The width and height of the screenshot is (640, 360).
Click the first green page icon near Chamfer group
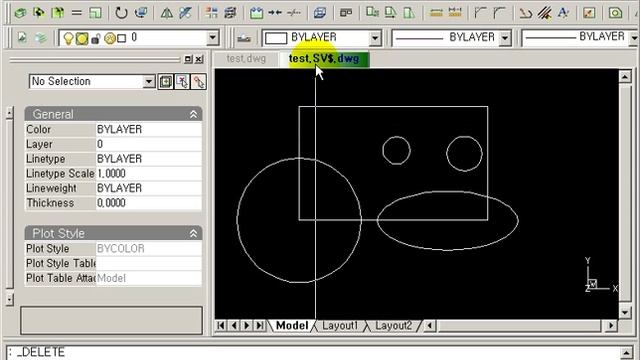(372, 13)
